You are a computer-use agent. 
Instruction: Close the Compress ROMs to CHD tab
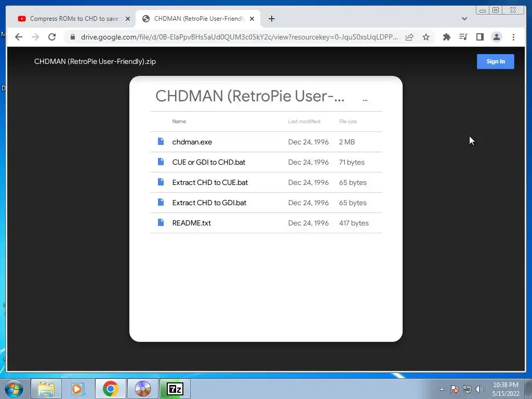coord(128,19)
